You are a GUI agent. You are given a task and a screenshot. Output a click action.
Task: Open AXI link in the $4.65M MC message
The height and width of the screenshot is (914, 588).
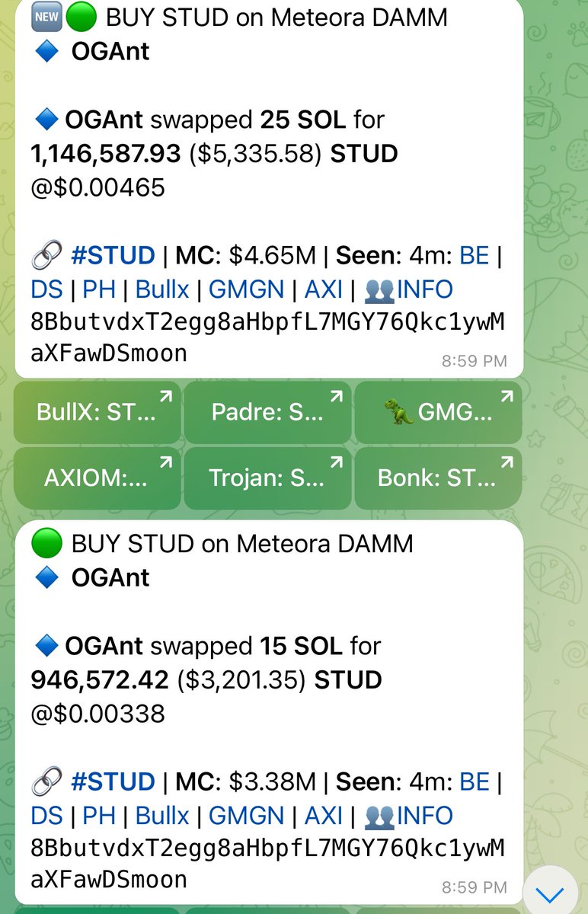324,289
